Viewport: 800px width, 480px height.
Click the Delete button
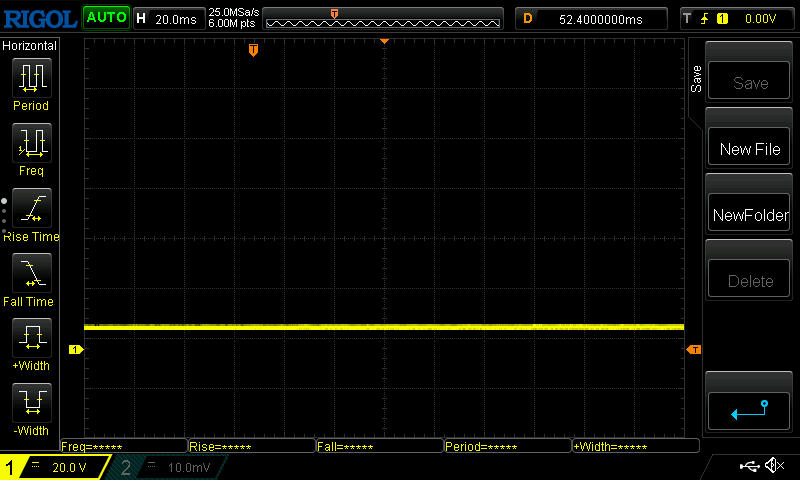pos(749,279)
